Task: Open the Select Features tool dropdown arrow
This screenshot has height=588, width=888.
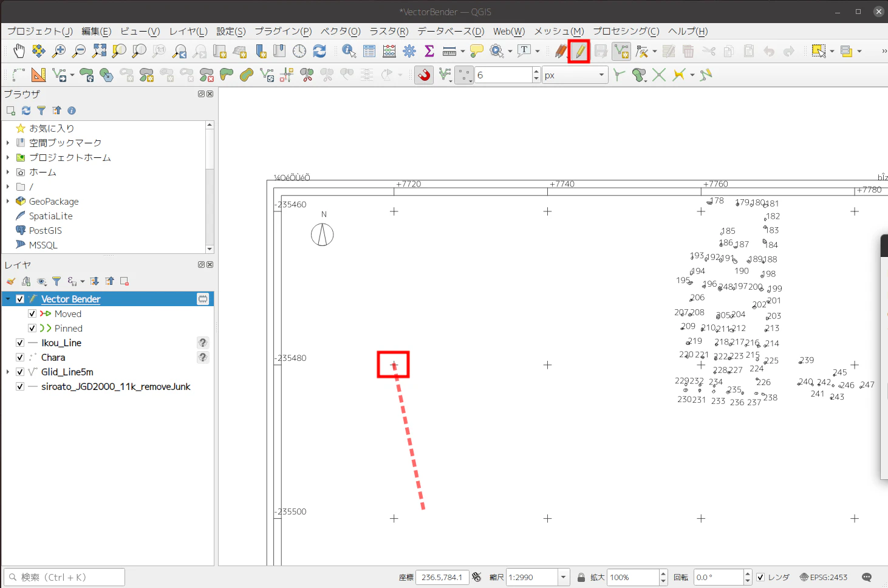Action: tap(832, 51)
